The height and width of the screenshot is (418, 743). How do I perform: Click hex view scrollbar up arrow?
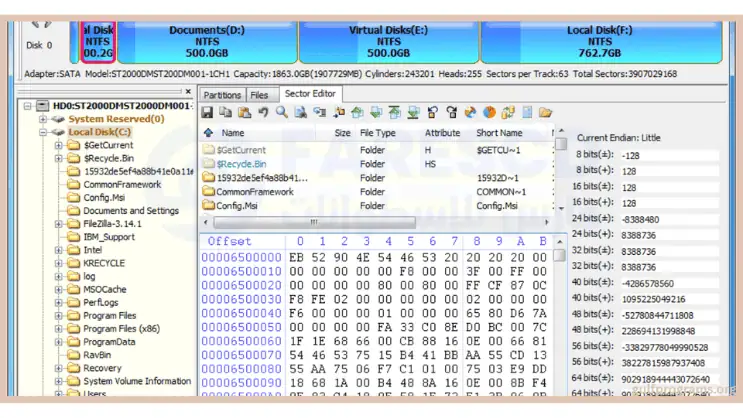tap(560, 242)
